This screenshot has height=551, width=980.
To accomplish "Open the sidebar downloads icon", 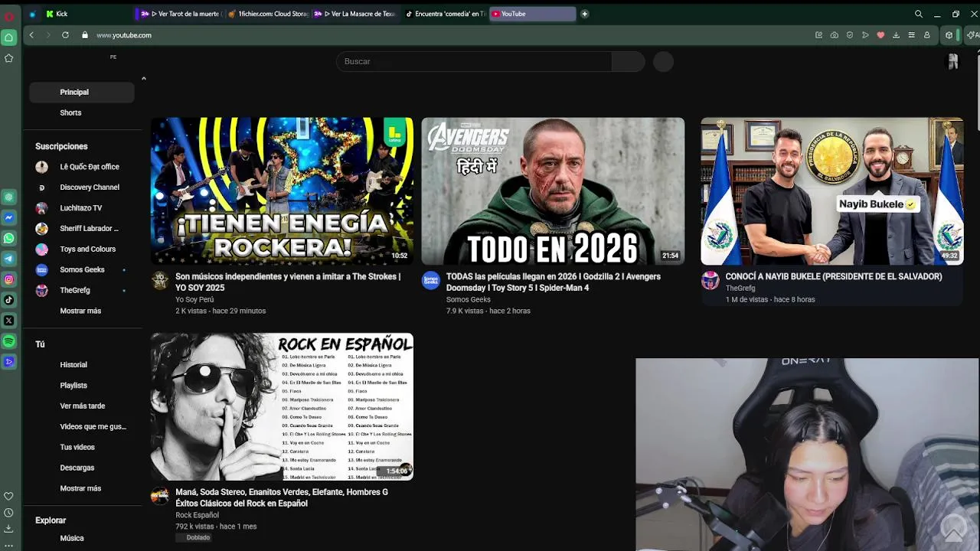I will pos(9,529).
